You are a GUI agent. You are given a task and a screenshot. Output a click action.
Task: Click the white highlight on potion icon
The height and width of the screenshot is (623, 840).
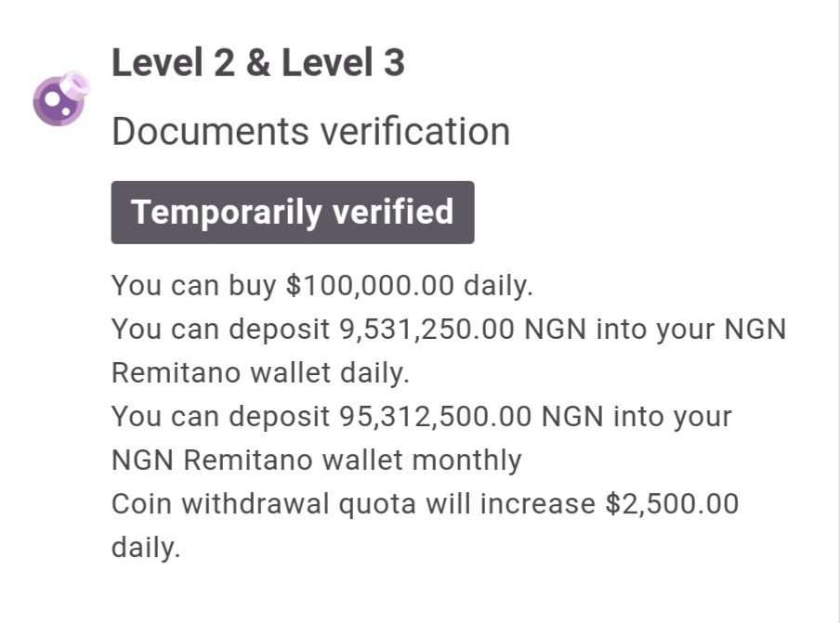[51, 99]
